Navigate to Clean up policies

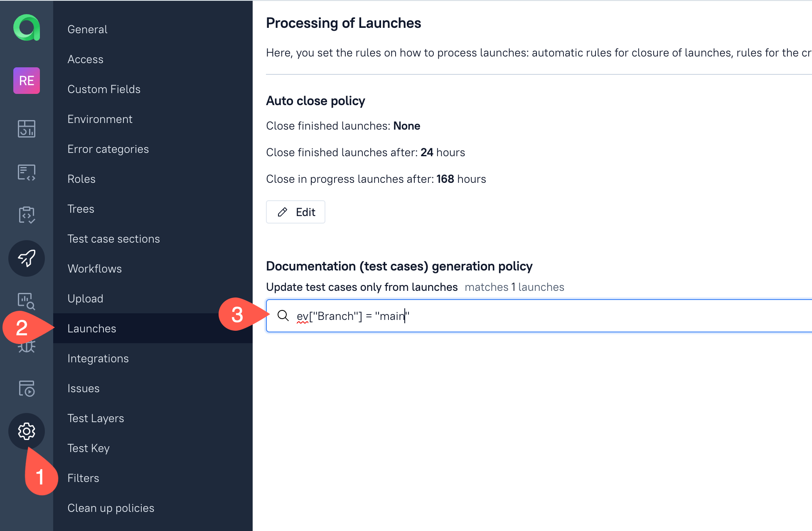[111, 508]
